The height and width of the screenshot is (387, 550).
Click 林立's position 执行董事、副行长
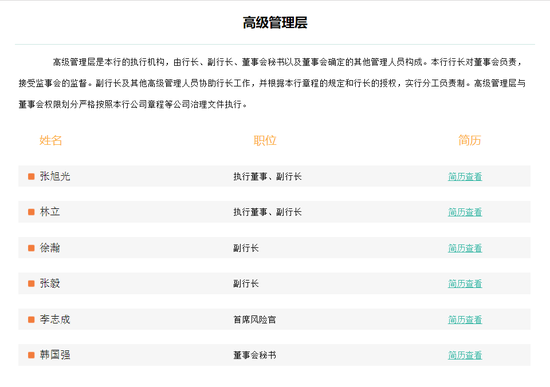tap(267, 212)
